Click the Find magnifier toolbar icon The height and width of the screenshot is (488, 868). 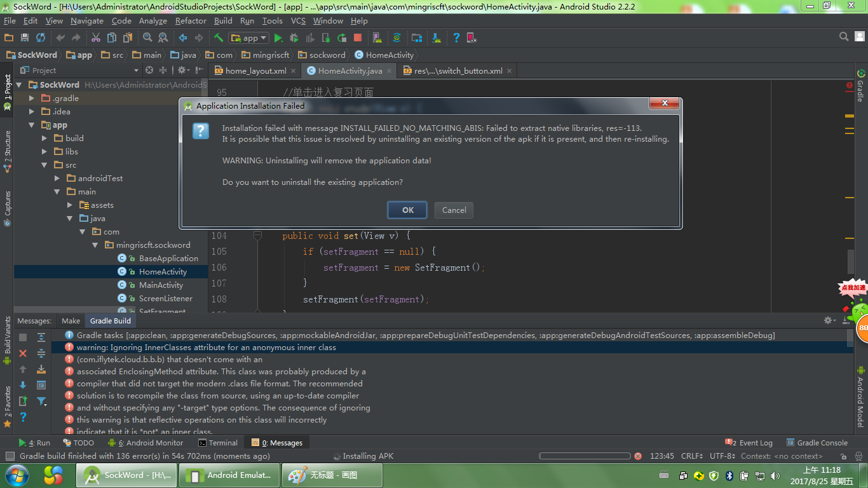point(147,38)
